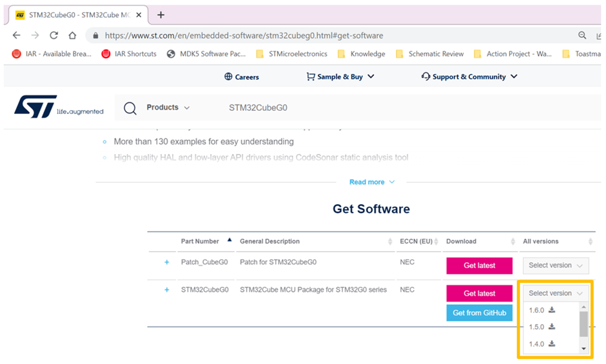The image size is (606, 364).
Task: Open the IAR - Available Brea... bookmark
Action: [x=52, y=53]
